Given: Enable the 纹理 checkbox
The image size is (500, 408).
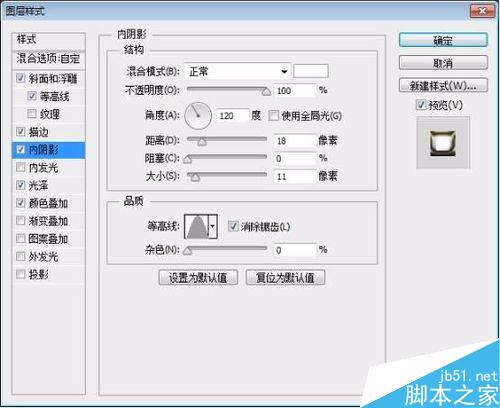Looking at the screenshot, I should (32, 114).
